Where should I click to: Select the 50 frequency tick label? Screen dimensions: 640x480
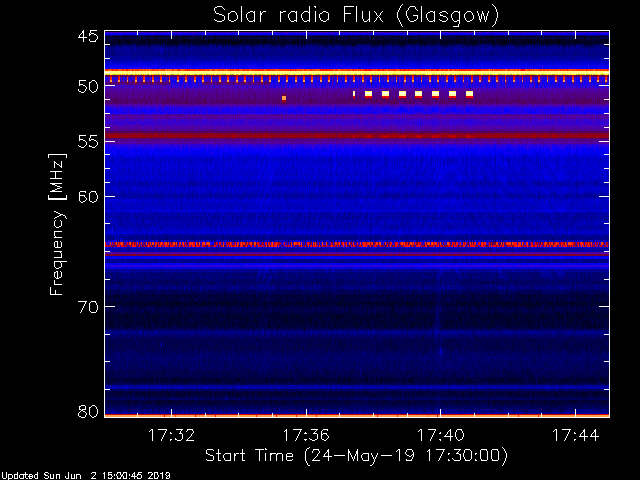pyautogui.click(x=88, y=87)
